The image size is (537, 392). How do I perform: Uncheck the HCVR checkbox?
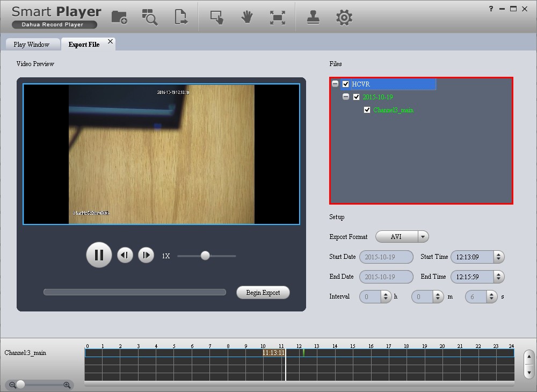[x=346, y=84]
